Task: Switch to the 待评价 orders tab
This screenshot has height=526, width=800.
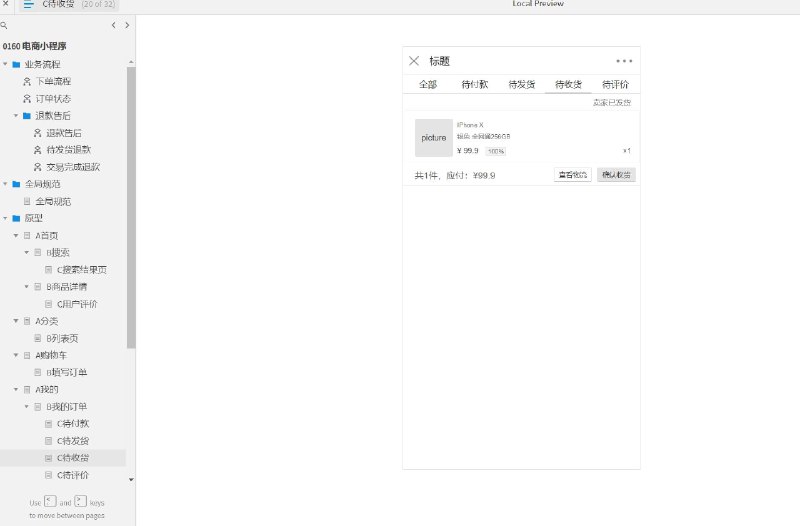Action: click(615, 85)
